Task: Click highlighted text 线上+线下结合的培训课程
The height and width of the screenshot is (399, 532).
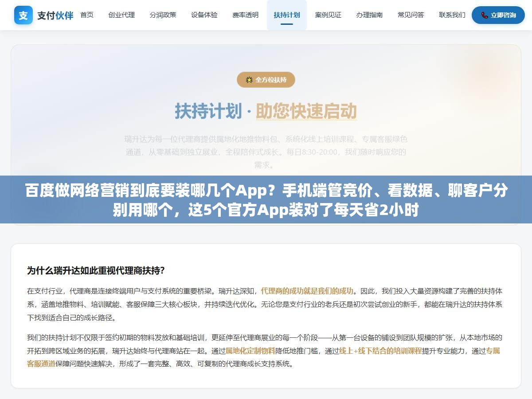Action: 380,351
